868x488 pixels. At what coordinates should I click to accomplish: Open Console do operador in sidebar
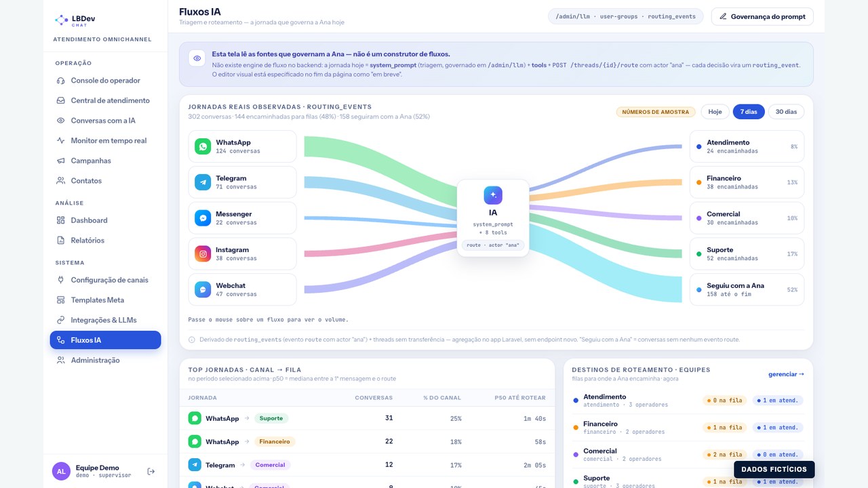pyautogui.click(x=105, y=81)
